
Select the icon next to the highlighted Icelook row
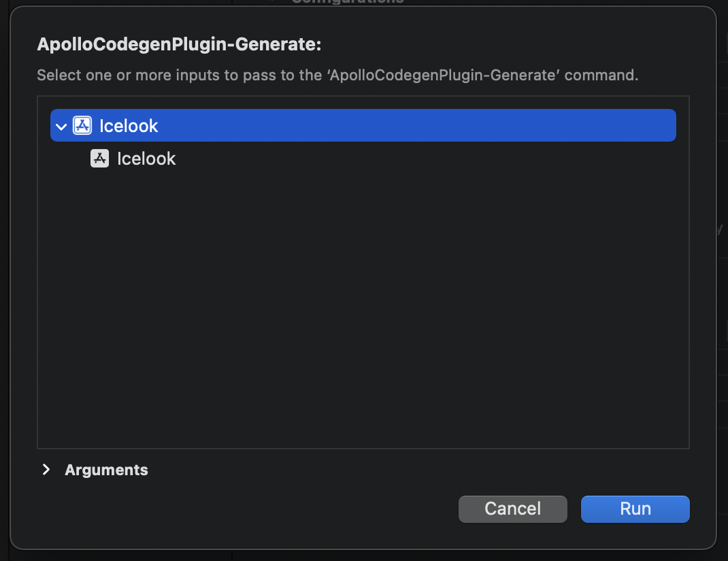(x=82, y=125)
